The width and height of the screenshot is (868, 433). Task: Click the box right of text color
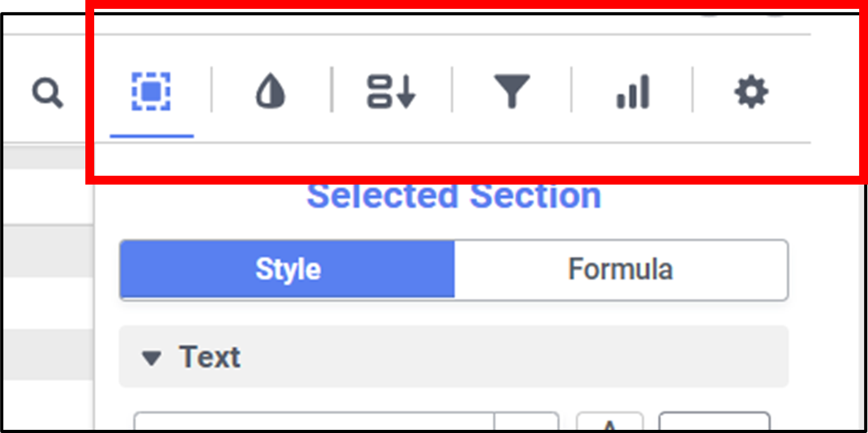pos(714,422)
